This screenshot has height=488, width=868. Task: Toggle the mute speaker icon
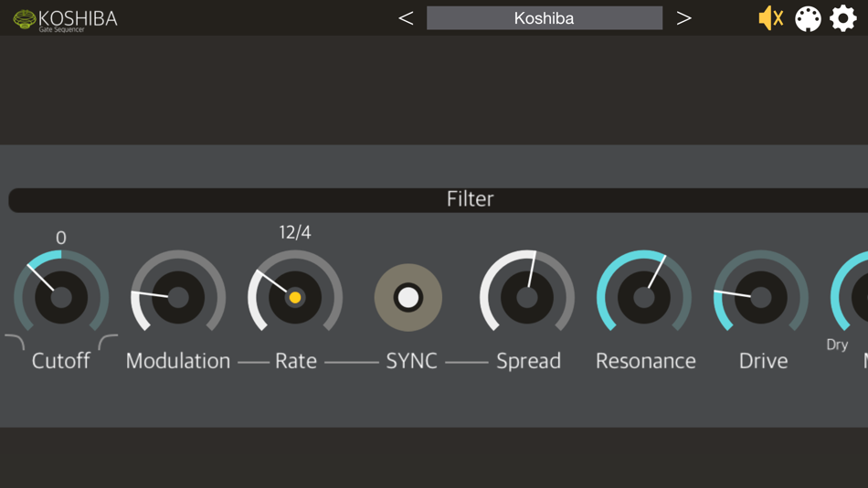[x=770, y=18]
